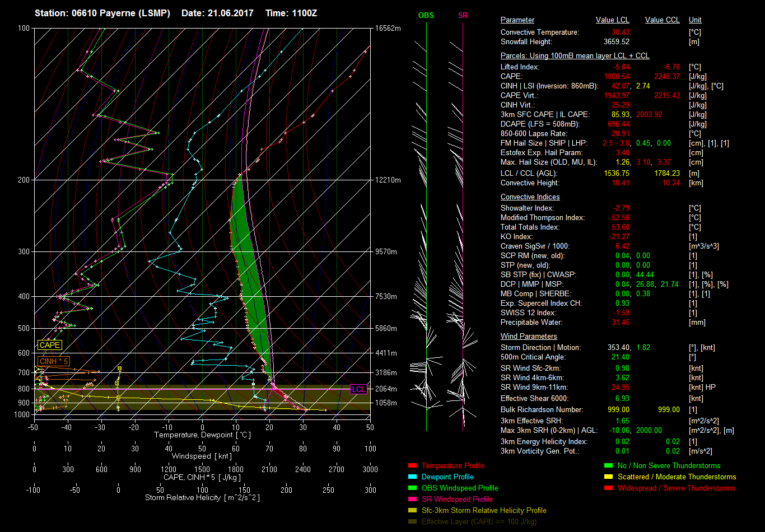The image size is (765, 532).
Task: Click the Sfc-3km Storm Relative Helicity swatch
Action: tap(413, 511)
